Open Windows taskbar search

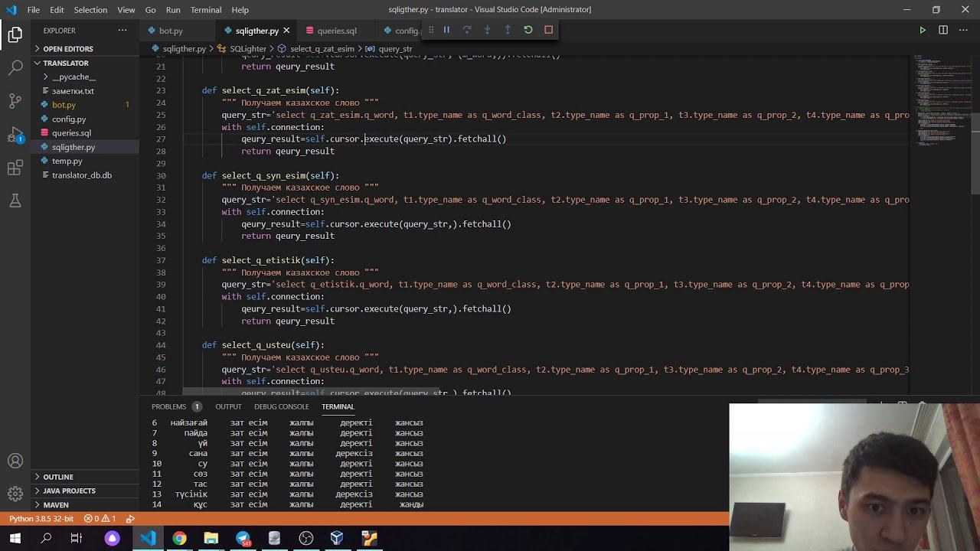[x=46, y=539]
